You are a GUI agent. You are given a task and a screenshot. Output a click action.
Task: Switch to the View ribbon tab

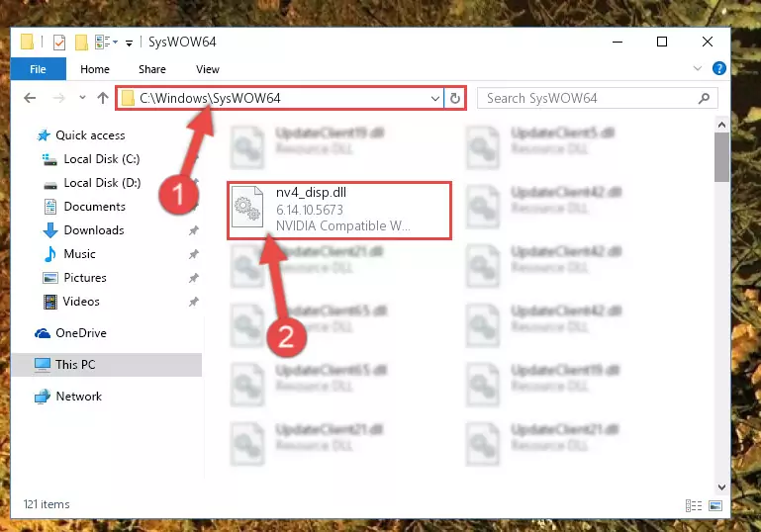point(208,69)
